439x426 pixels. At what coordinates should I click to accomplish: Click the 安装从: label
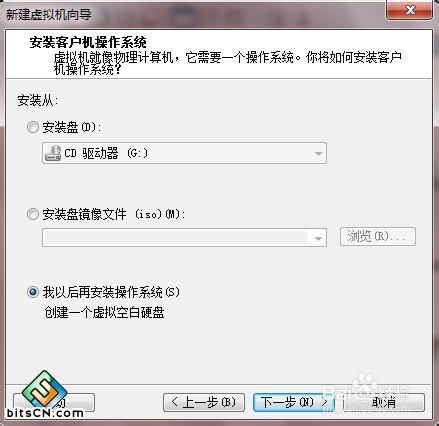pyautogui.click(x=38, y=100)
